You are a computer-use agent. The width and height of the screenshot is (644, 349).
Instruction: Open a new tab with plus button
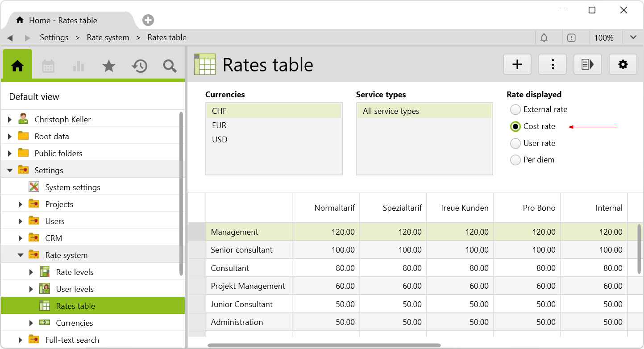click(x=148, y=20)
